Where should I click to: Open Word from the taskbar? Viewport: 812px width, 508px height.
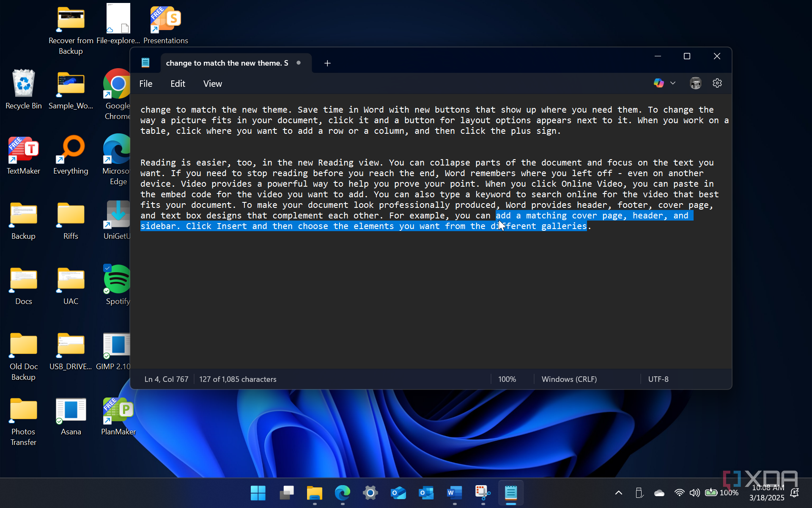454,493
